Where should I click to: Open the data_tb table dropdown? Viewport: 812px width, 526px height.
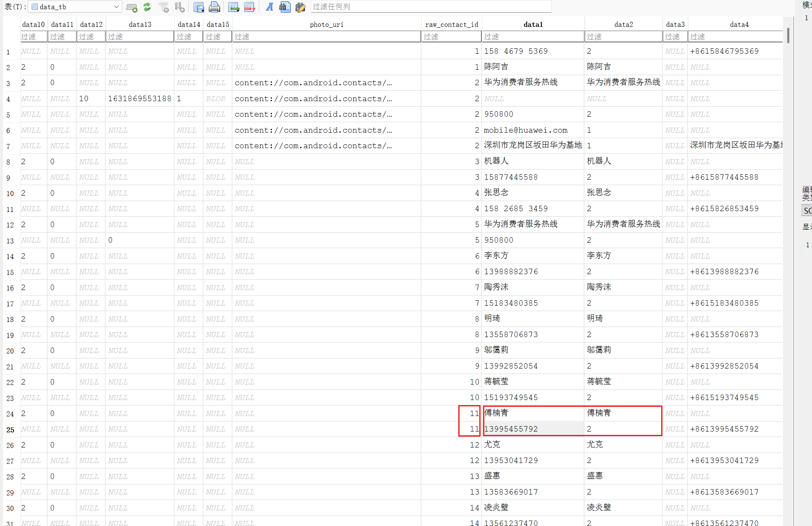pyautogui.click(x=116, y=7)
